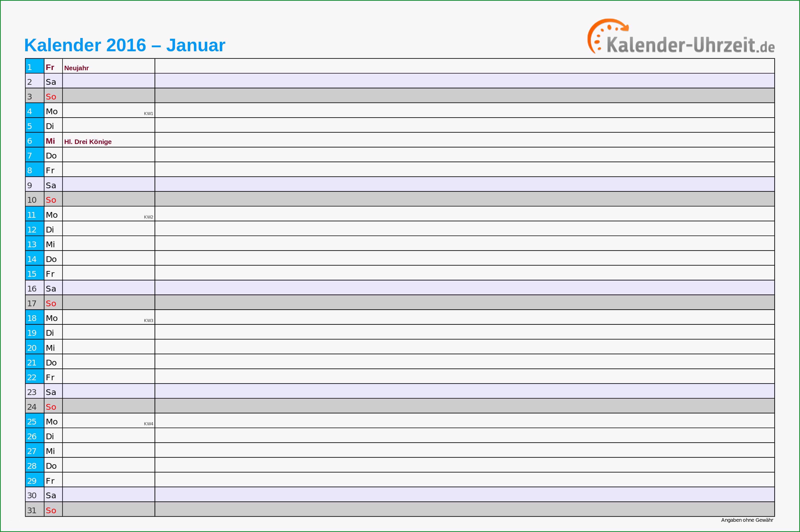Select day number 11 cell
The height and width of the screenshot is (532, 800).
click(34, 214)
